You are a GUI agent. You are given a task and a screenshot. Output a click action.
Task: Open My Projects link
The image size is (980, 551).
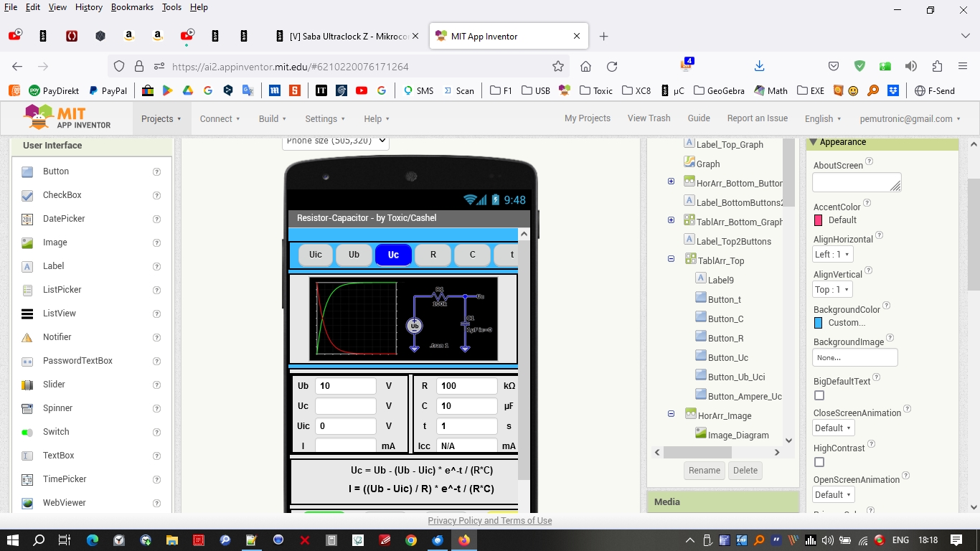pyautogui.click(x=588, y=118)
